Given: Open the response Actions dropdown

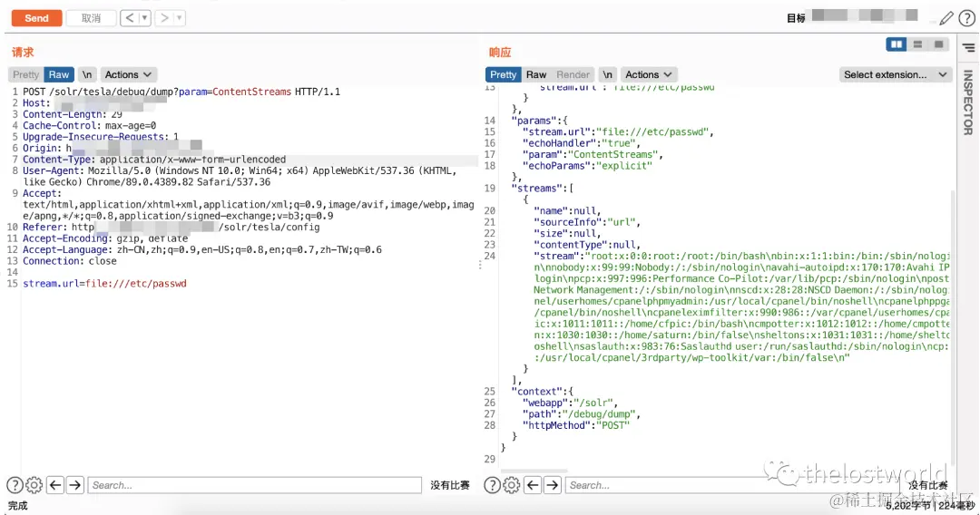Looking at the screenshot, I should coord(649,74).
